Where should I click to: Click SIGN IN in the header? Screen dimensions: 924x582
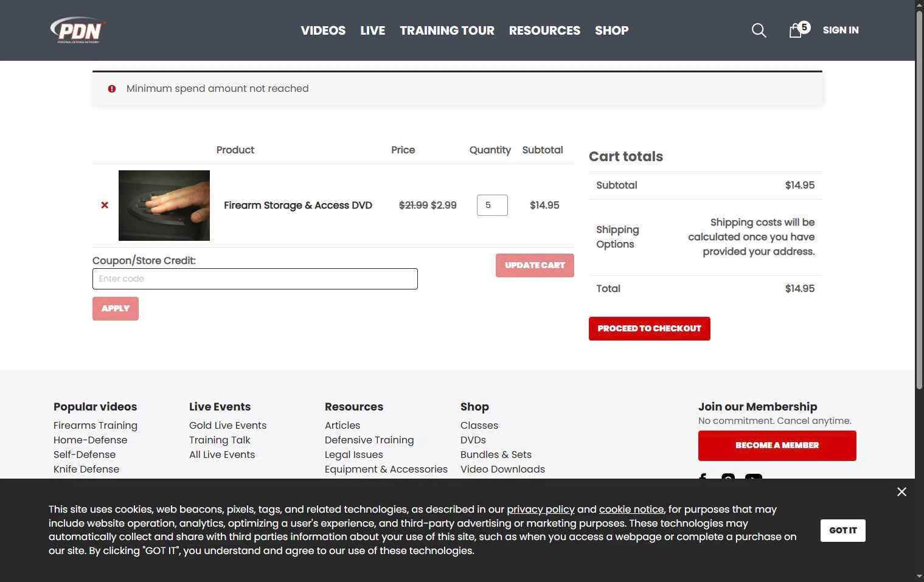(841, 30)
